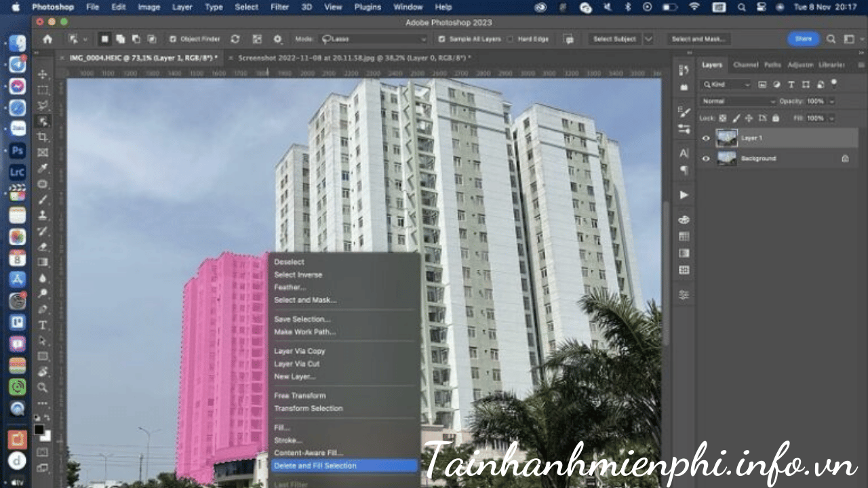Select the Move tool

click(43, 74)
